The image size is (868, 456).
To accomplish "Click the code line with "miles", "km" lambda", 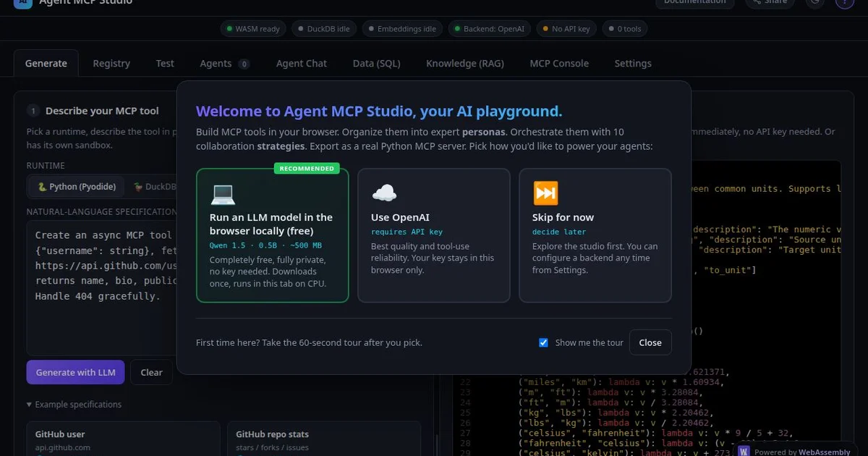I will 619,381.
